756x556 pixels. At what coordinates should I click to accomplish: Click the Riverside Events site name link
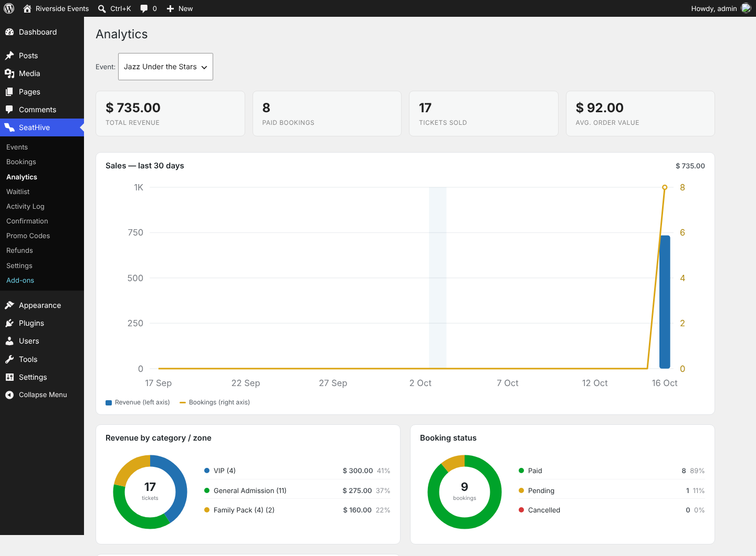[x=62, y=8]
